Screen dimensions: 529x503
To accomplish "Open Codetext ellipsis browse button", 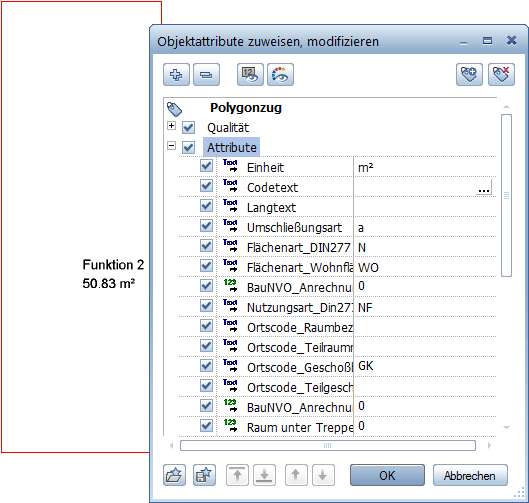I will [484, 188].
